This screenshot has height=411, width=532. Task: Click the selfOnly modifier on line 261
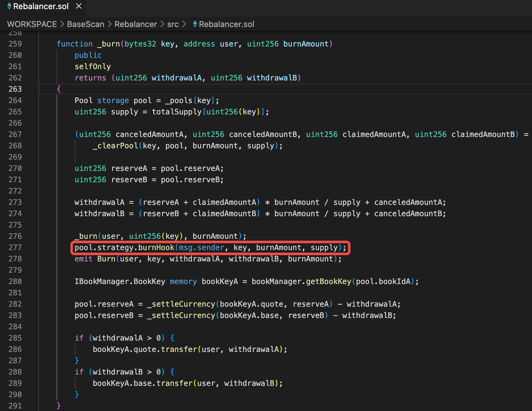point(93,67)
